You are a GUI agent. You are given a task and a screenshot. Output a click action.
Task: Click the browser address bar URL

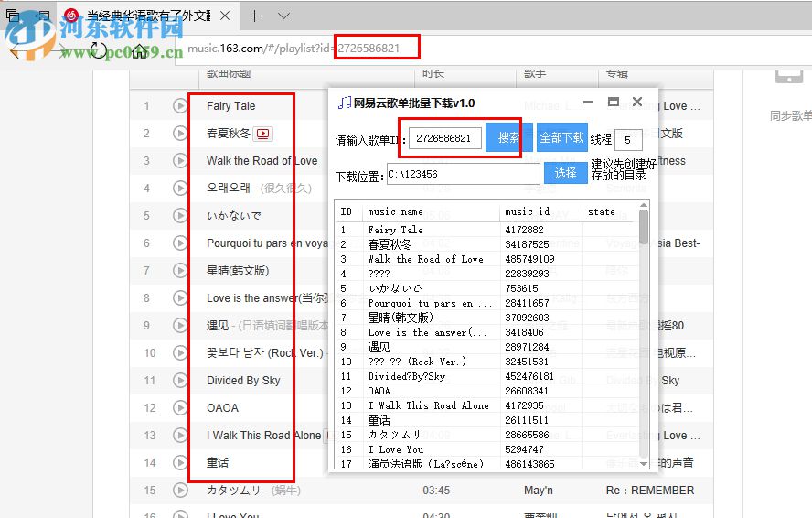294,49
